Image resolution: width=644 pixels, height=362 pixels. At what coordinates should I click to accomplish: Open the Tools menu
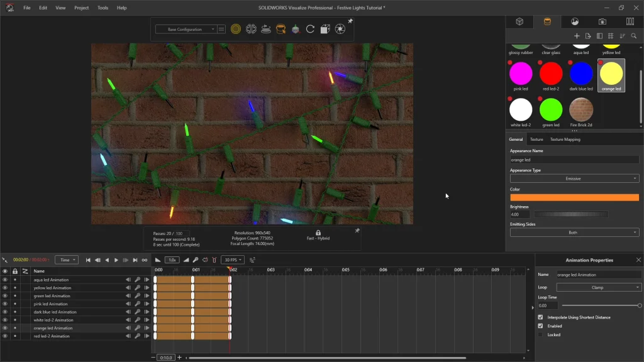click(103, 8)
